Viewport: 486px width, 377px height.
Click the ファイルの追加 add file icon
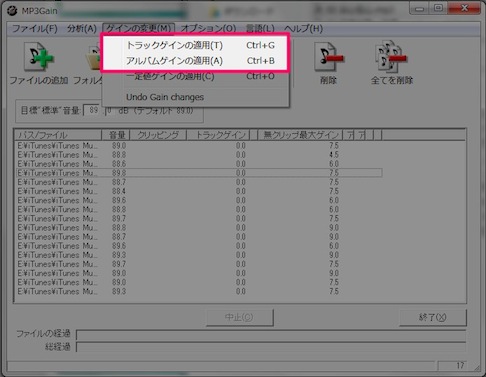pos(38,56)
